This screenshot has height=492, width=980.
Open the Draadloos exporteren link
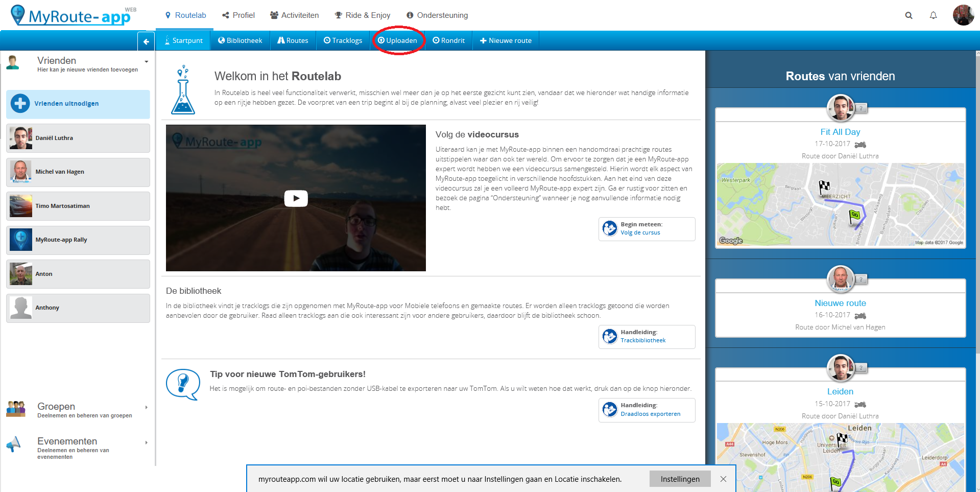[650, 414]
